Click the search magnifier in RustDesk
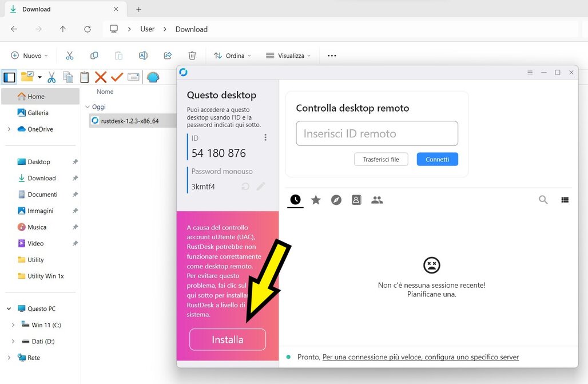This screenshot has width=588, height=384. coord(543,200)
